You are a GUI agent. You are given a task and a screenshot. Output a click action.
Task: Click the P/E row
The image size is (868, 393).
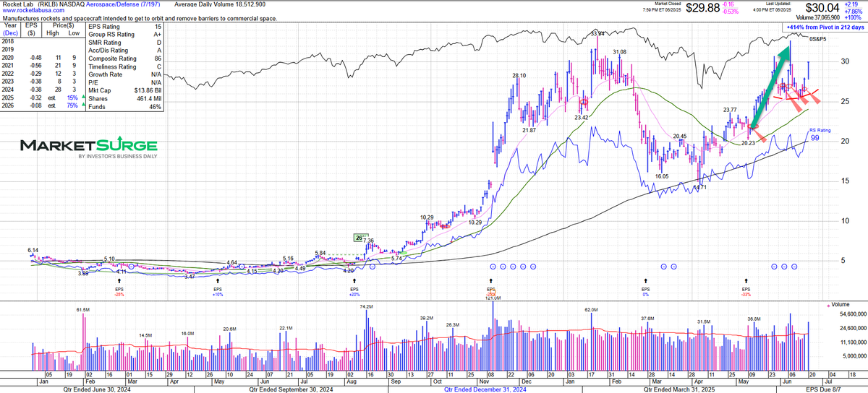124,82
